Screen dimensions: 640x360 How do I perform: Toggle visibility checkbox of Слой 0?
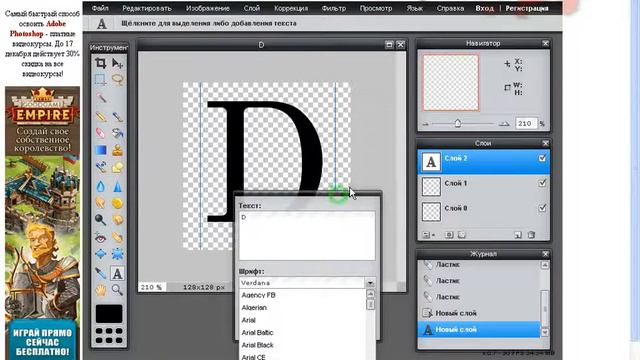point(542,208)
